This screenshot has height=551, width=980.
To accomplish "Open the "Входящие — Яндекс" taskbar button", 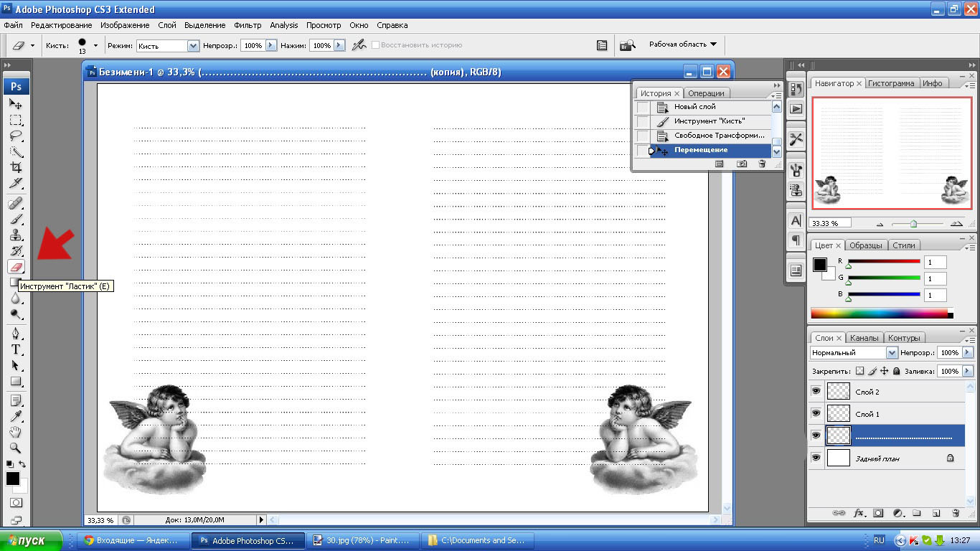I will [x=134, y=540].
